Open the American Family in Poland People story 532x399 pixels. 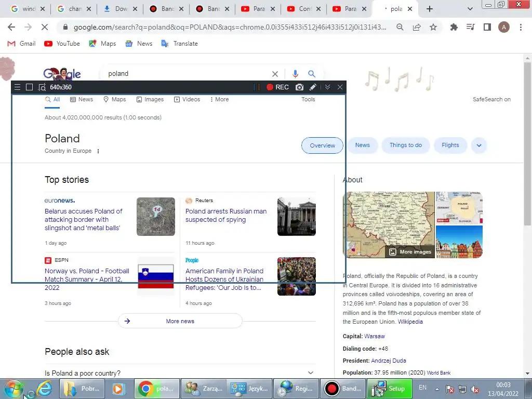point(224,279)
